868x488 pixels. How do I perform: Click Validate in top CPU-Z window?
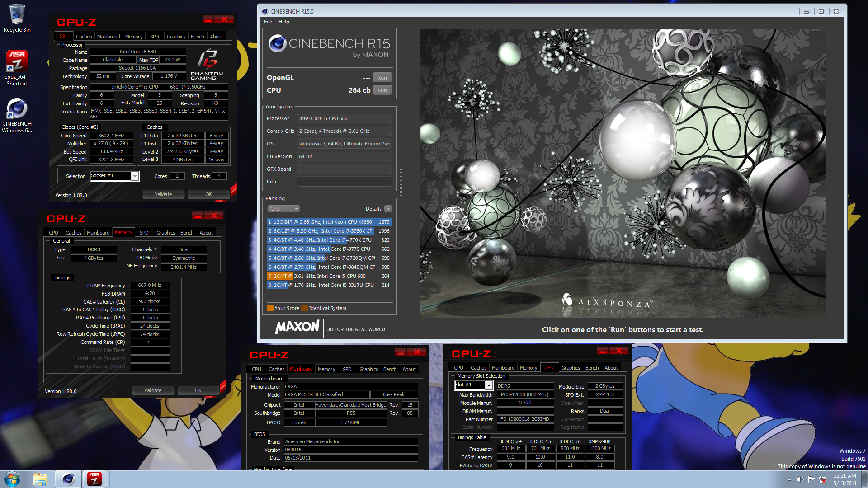[163, 194]
